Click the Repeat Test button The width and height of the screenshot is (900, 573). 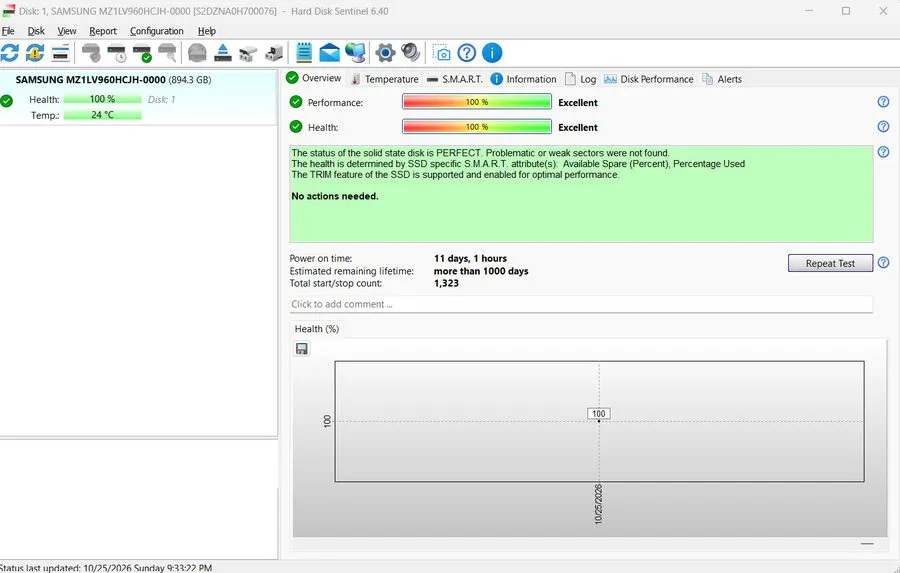click(830, 263)
